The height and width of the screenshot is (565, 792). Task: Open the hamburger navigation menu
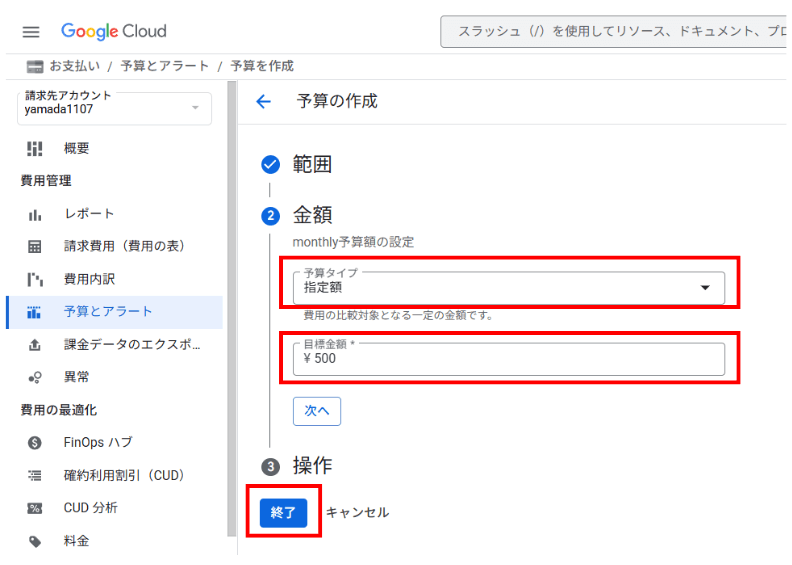point(31,31)
